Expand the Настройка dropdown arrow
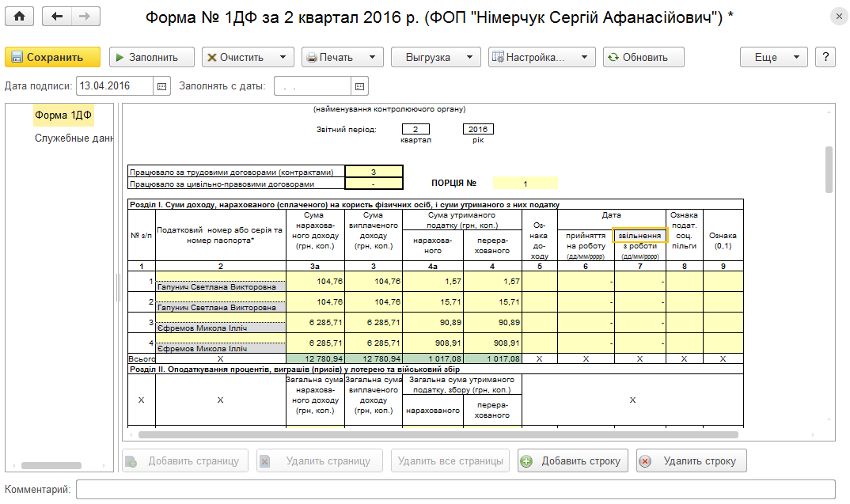This screenshot has height=504, width=850. (x=584, y=57)
